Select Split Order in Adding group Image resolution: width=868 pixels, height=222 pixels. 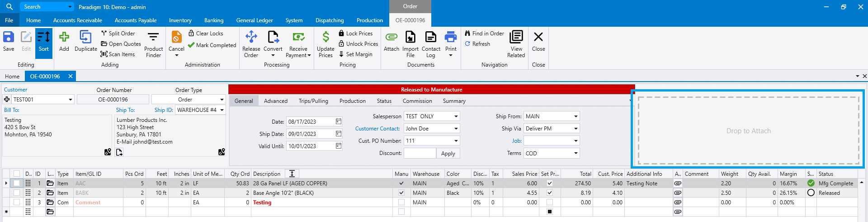coord(118,34)
